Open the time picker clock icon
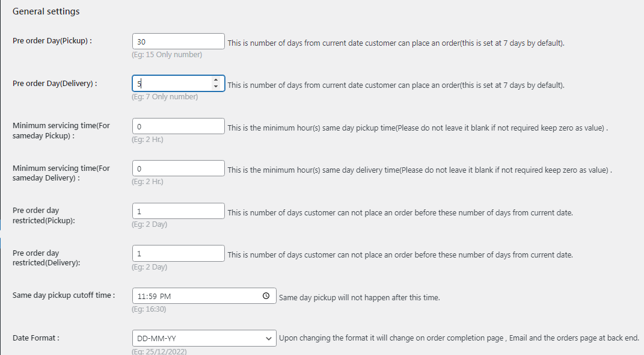 pos(266,296)
